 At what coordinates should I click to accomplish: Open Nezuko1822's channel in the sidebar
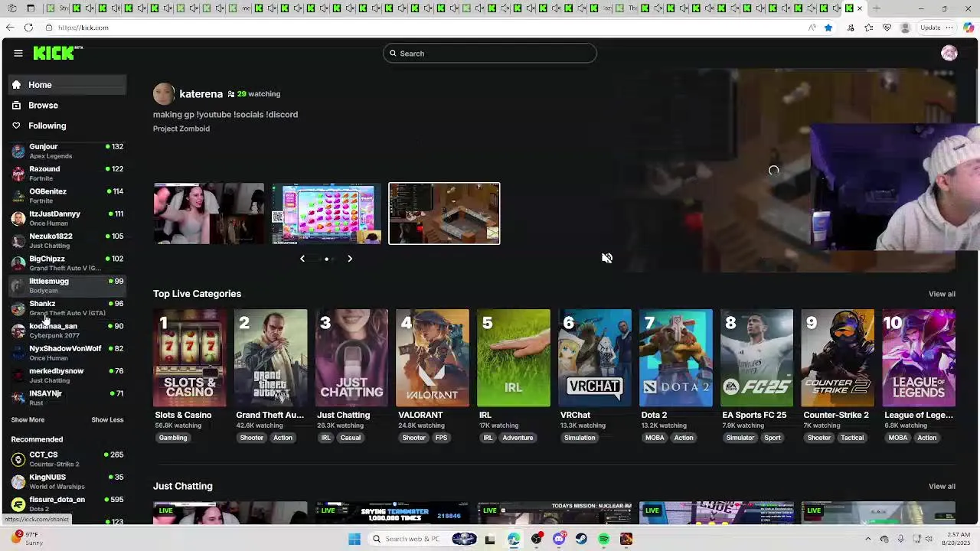pyautogui.click(x=67, y=240)
